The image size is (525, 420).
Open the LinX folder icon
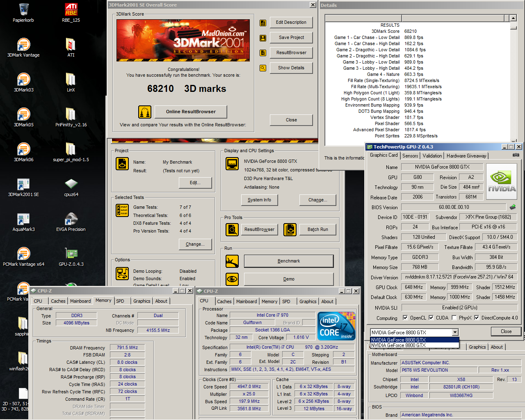71,82
